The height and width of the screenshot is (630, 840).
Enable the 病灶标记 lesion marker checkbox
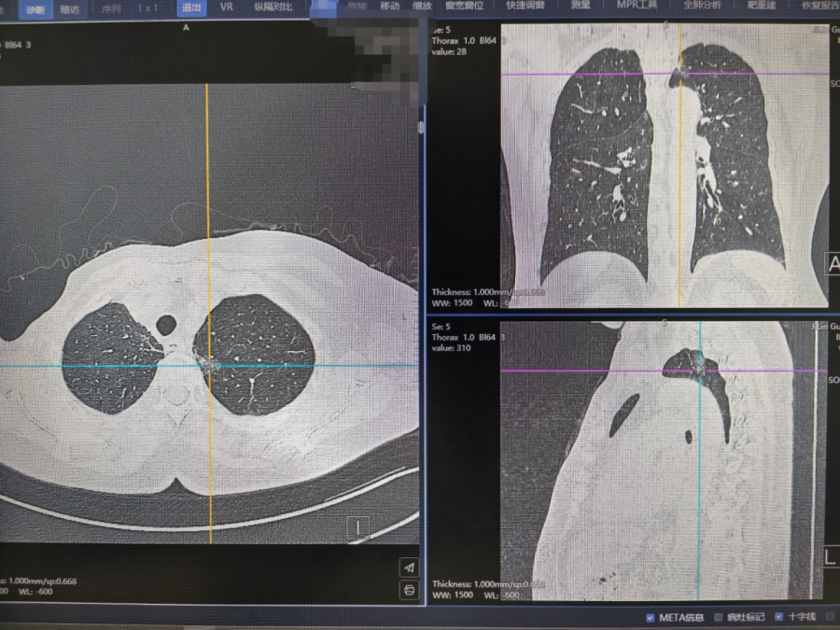[x=719, y=618]
